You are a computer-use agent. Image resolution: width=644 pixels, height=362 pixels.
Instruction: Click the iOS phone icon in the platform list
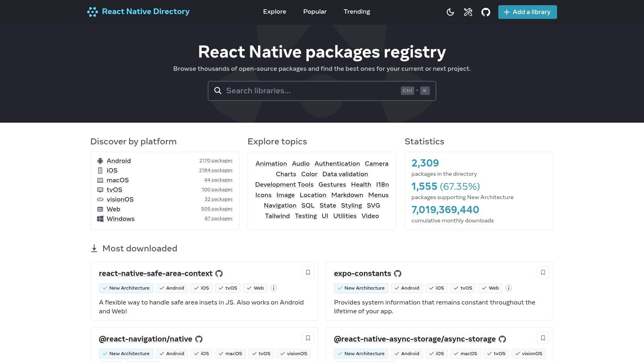(100, 170)
